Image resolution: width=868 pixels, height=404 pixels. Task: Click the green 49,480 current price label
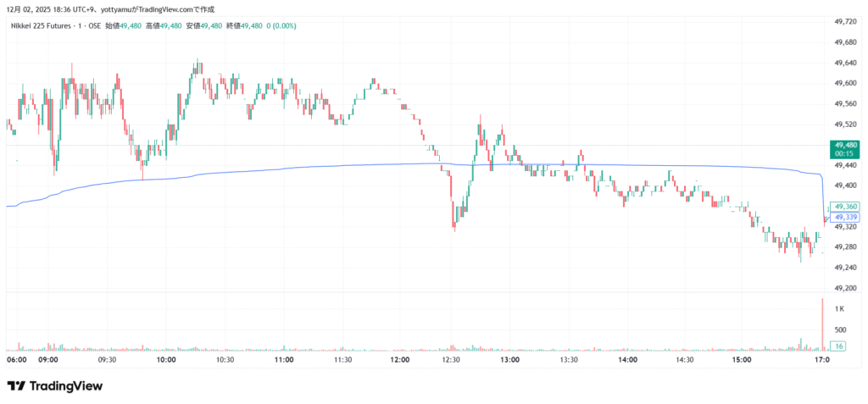[x=846, y=145]
